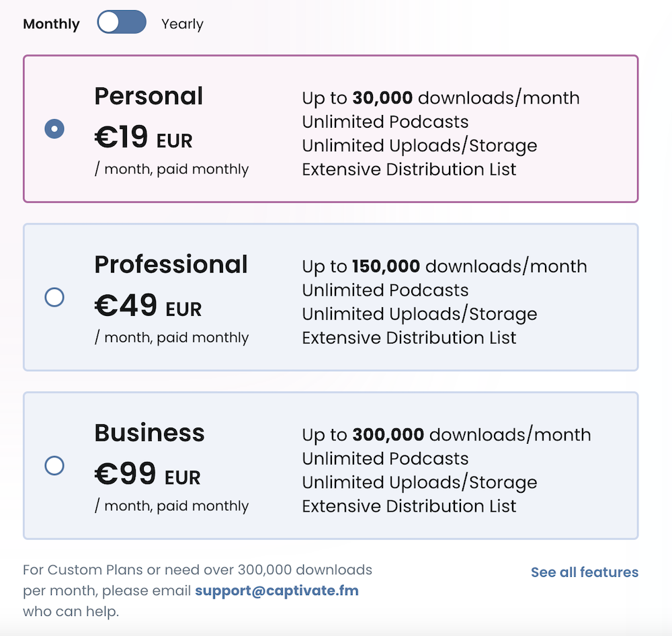This screenshot has height=636, width=672.
Task: Click the Professional plan title
Action: pos(171,264)
